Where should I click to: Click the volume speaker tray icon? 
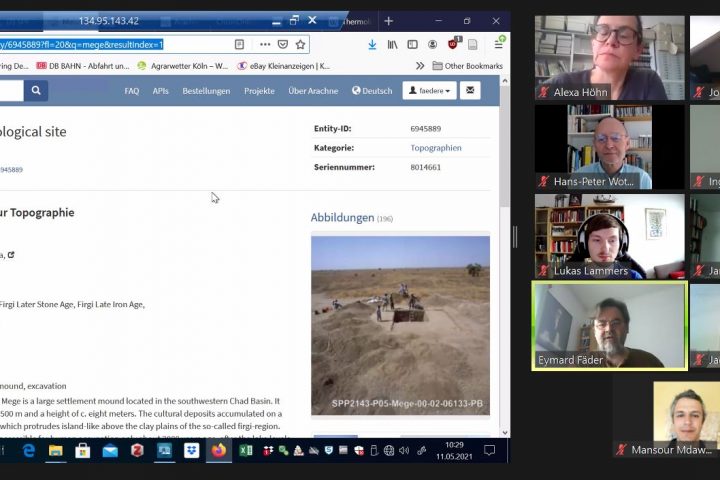(x=404, y=451)
